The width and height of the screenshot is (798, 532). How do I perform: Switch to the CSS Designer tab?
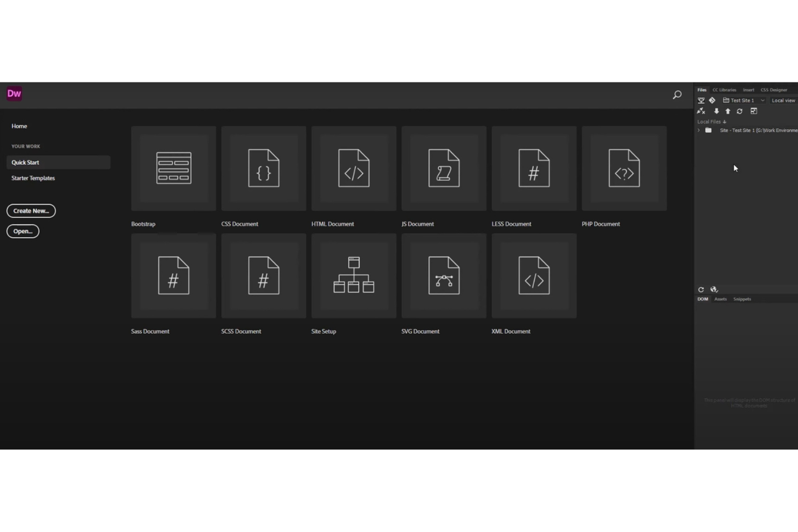pos(774,90)
